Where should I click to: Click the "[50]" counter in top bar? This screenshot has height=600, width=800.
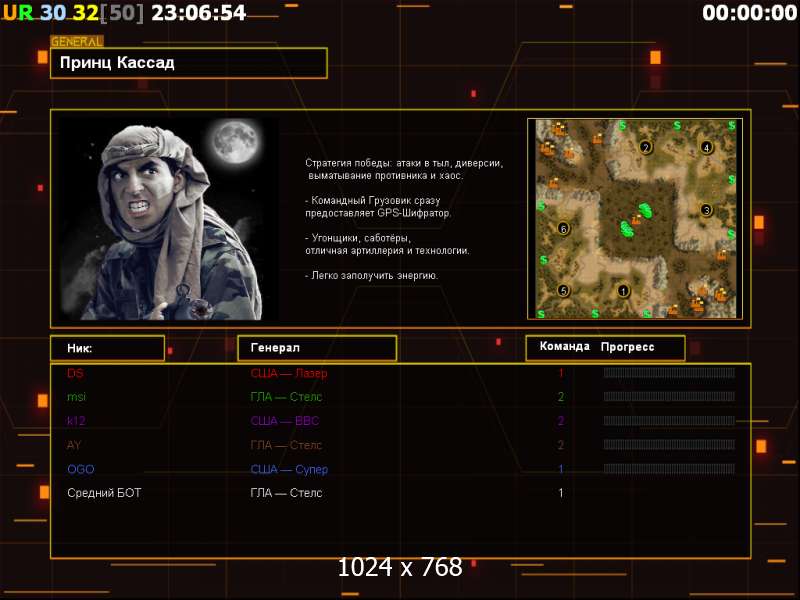tap(122, 13)
